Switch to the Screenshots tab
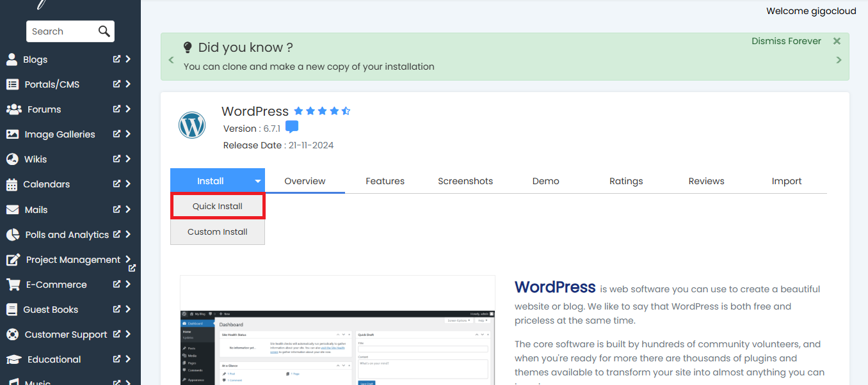Viewport: 868px width, 385px height. [465, 181]
